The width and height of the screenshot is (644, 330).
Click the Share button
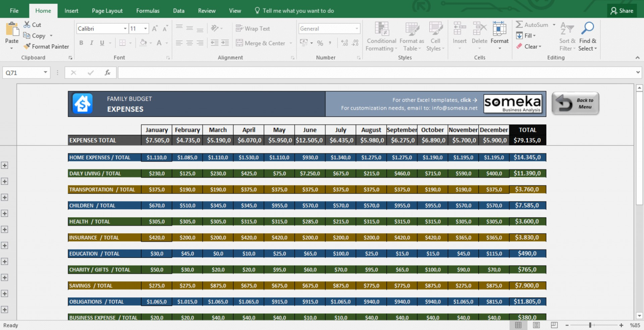click(x=622, y=11)
